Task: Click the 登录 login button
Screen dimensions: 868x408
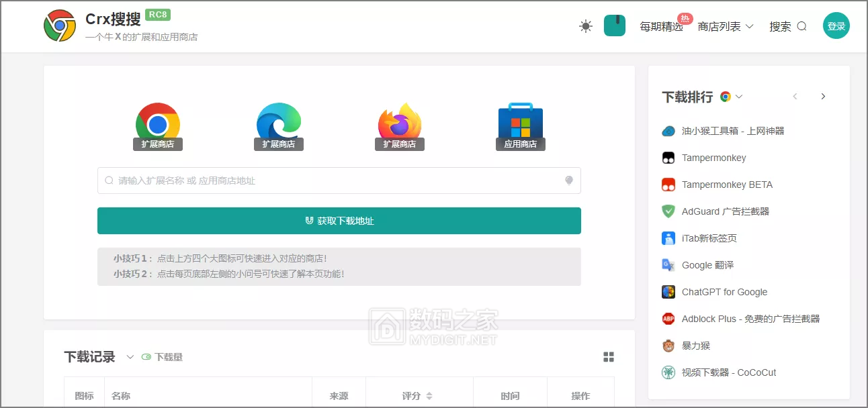Action: click(836, 26)
